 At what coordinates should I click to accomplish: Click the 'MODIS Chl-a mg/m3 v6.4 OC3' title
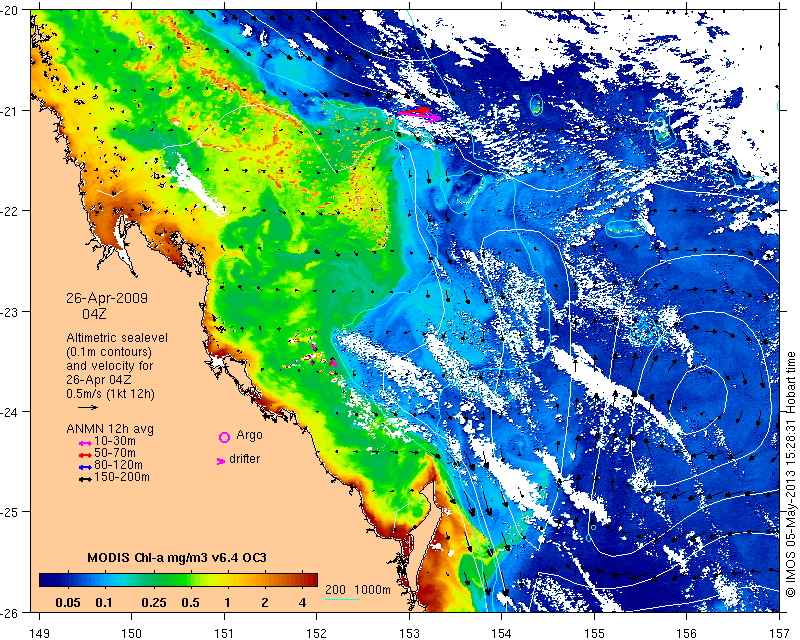click(x=177, y=557)
